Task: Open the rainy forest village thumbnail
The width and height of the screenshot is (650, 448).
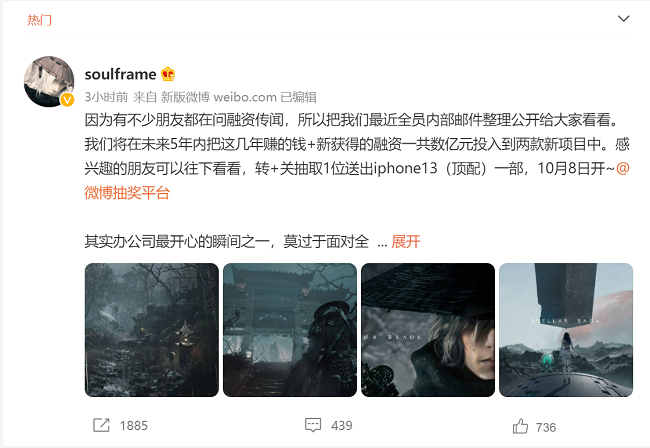Action: click(x=152, y=330)
